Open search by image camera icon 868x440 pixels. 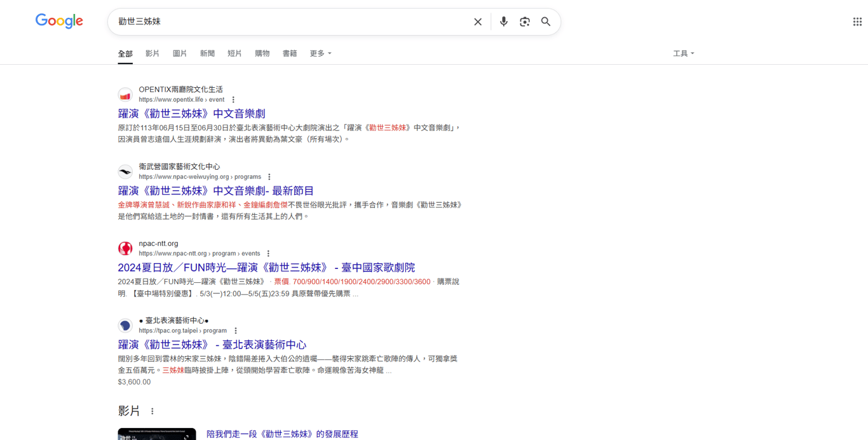[525, 22]
